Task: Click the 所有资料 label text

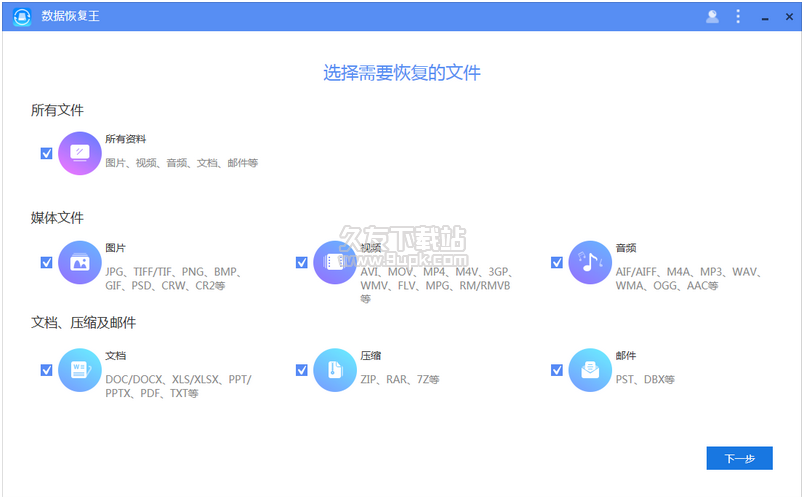Action: [x=126, y=139]
